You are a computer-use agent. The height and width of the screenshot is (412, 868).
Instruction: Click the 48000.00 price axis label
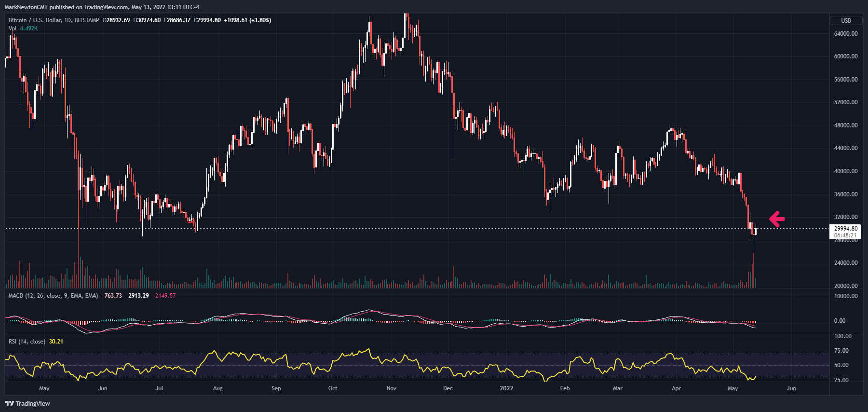coord(846,125)
